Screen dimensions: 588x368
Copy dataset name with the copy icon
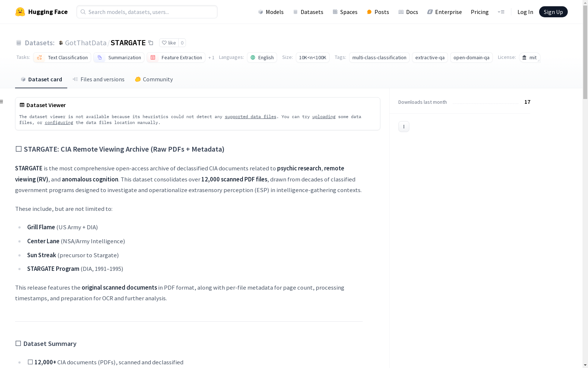click(x=151, y=43)
